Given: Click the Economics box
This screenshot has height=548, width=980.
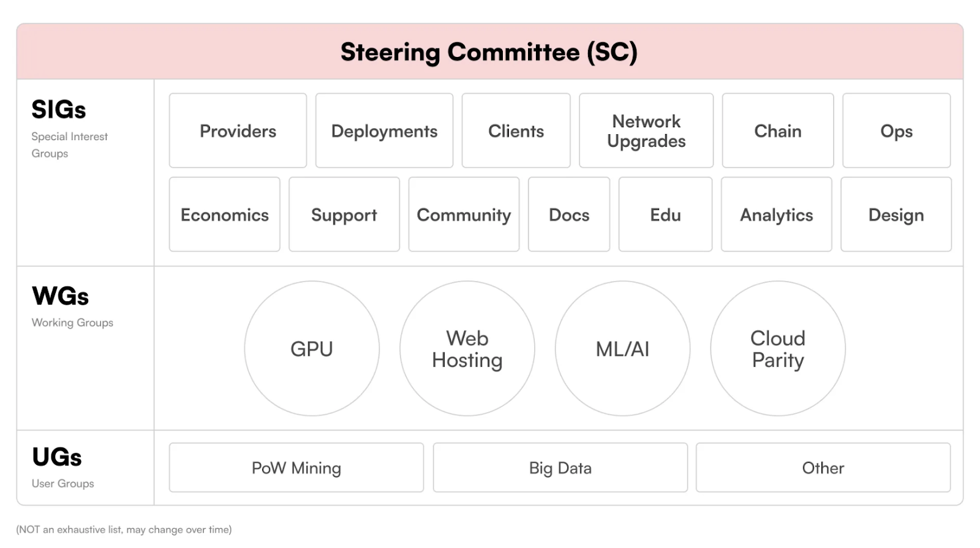Looking at the screenshot, I should [224, 215].
